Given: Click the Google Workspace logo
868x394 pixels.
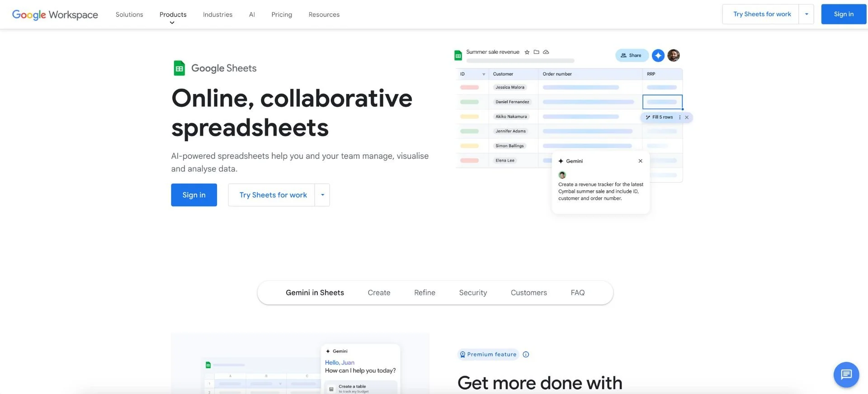Looking at the screenshot, I should [x=55, y=14].
